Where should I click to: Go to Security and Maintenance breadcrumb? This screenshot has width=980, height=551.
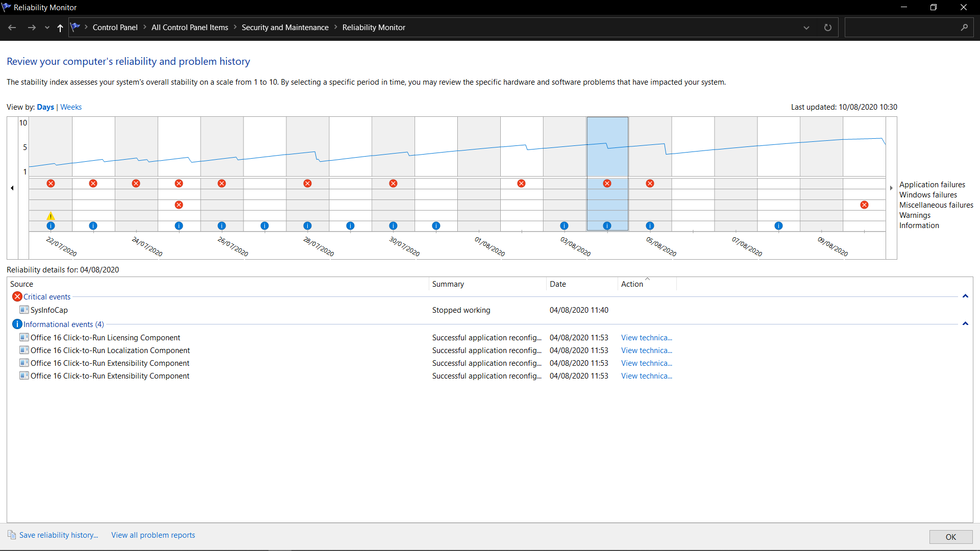pos(285,28)
